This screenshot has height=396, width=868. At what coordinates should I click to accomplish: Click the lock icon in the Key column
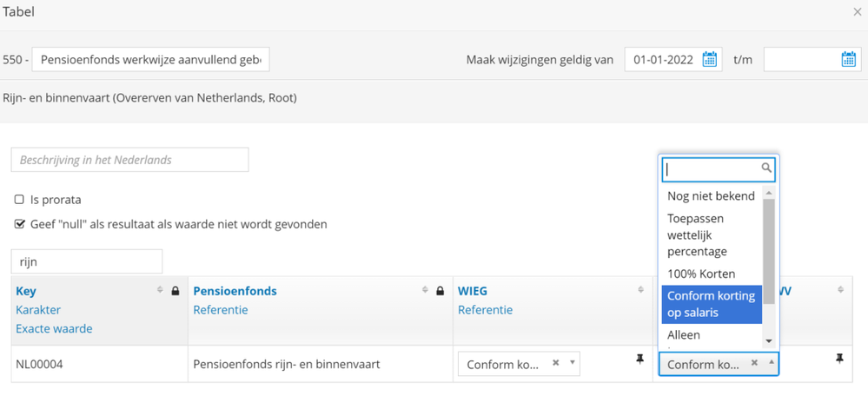click(x=176, y=291)
